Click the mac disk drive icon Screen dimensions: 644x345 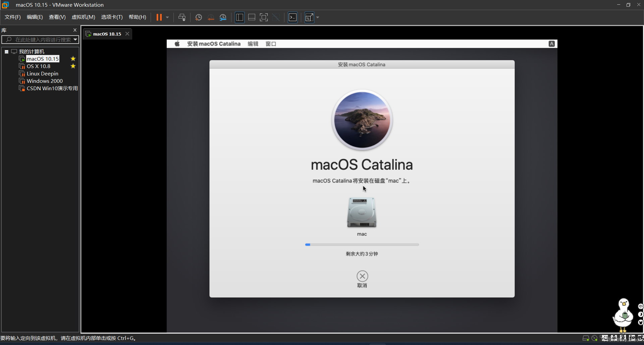pos(362,213)
